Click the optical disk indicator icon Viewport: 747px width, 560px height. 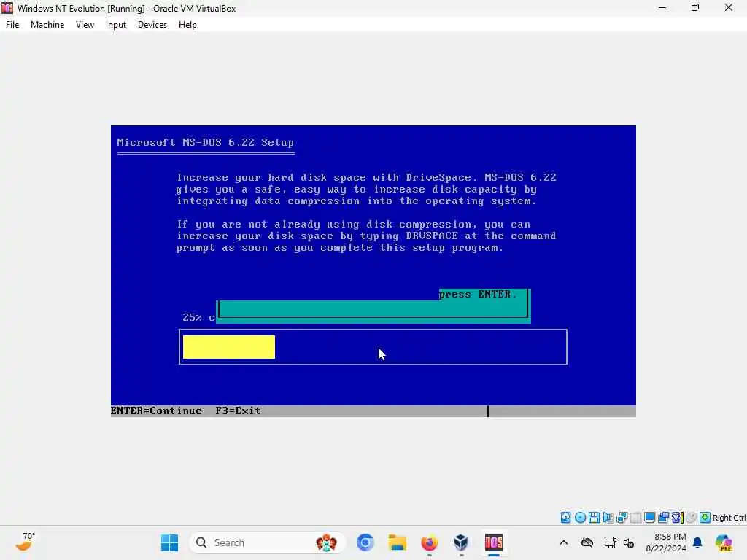tap(580, 517)
